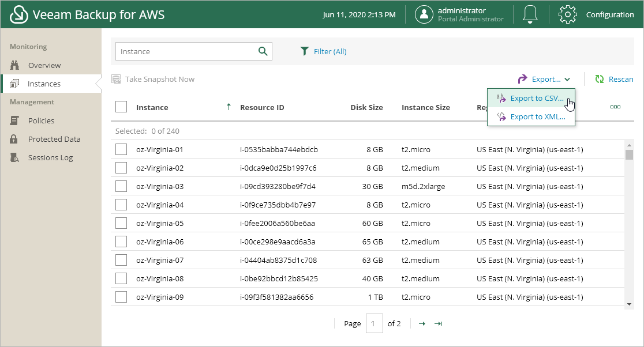Click the table scrollbar thumb

click(629, 154)
